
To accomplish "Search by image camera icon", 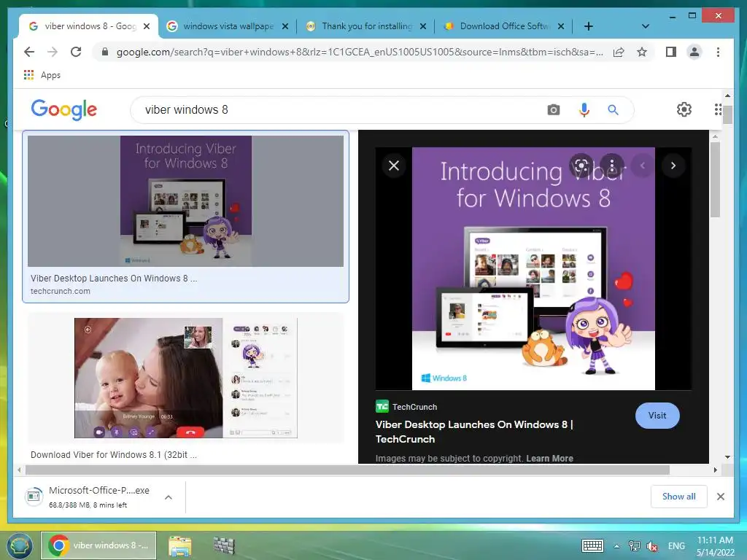I will coord(553,110).
